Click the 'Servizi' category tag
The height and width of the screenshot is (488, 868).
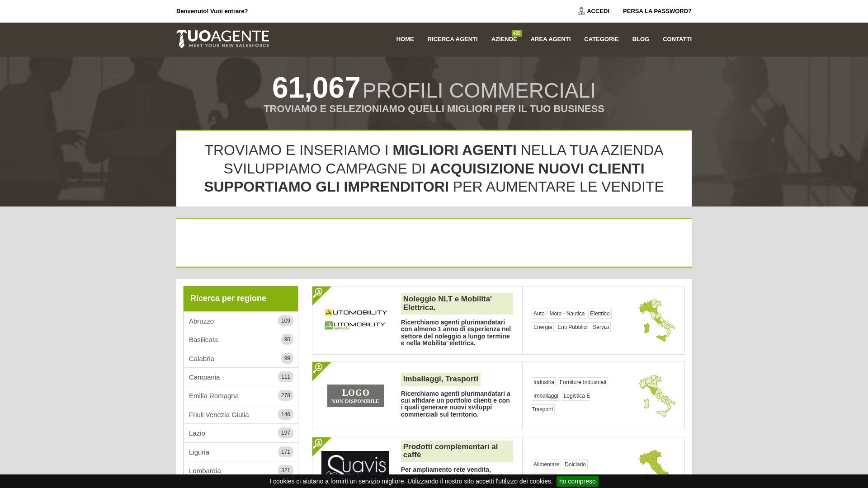pyautogui.click(x=601, y=327)
